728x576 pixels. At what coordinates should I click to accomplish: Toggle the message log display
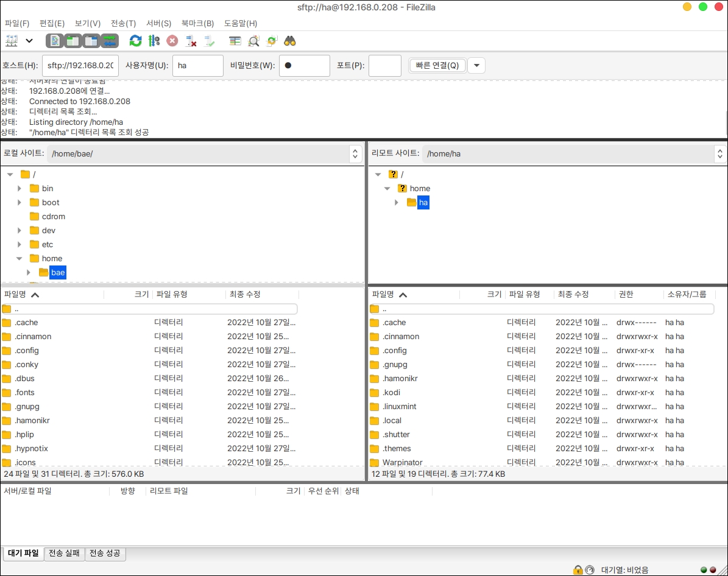[55, 41]
